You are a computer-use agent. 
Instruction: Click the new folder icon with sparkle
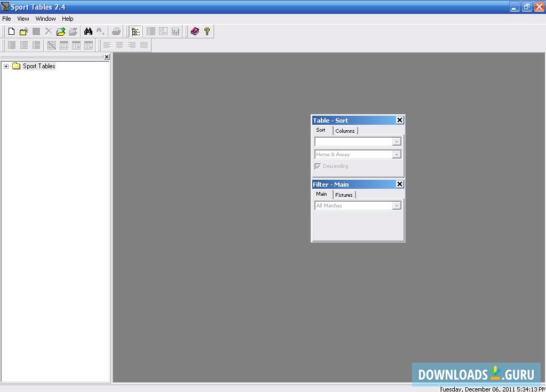23,31
